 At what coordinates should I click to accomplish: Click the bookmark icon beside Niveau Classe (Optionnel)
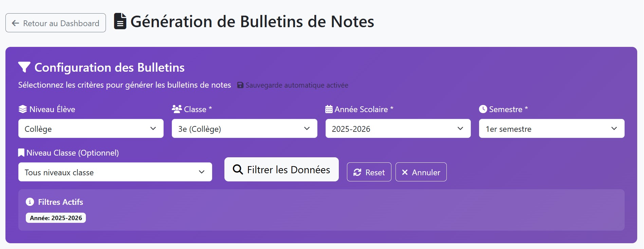click(21, 152)
